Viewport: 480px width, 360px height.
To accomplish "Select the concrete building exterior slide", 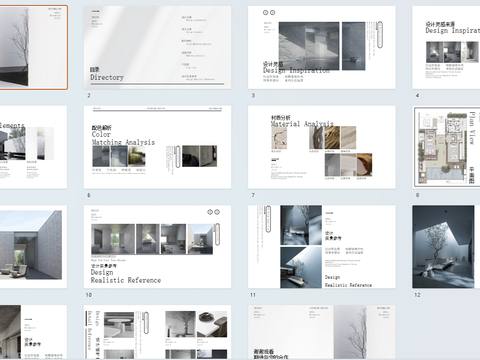I will (33, 247).
